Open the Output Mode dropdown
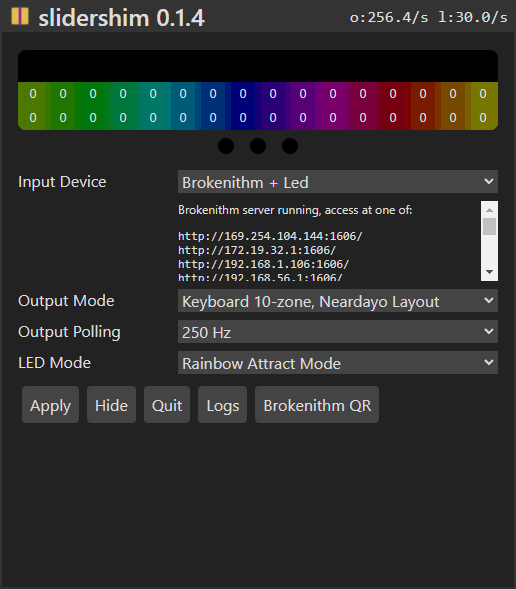The height and width of the screenshot is (589, 516). point(338,301)
